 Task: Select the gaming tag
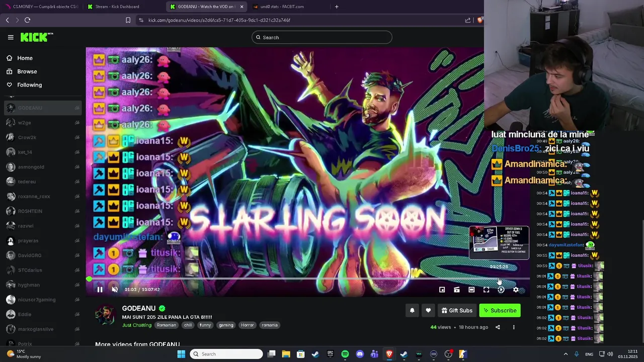226,325
